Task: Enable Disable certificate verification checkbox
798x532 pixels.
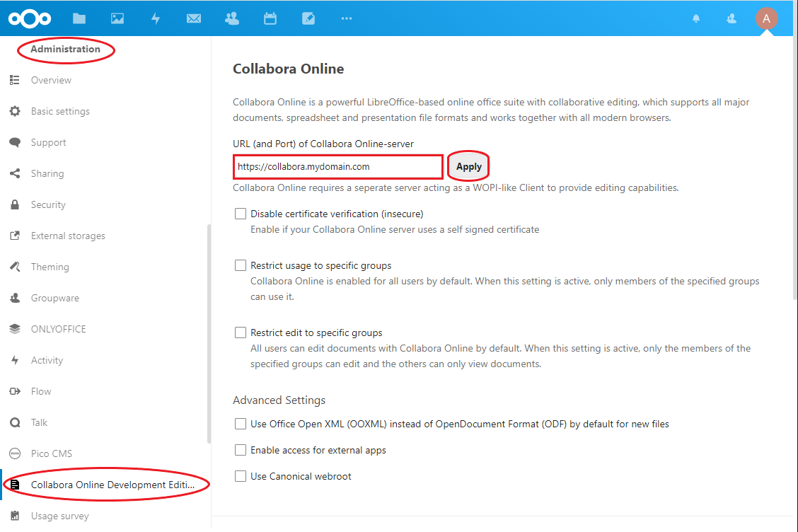Action: pyautogui.click(x=241, y=214)
